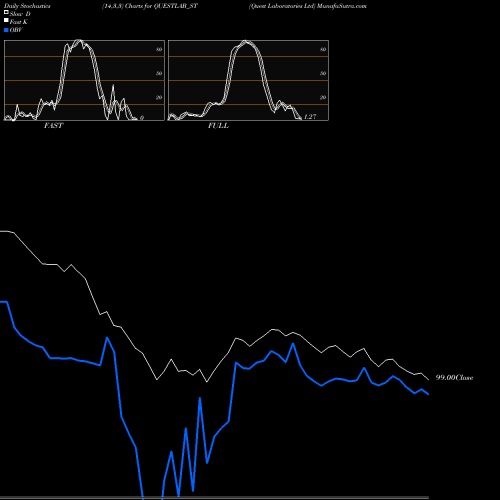
Task: Click the Fast K legend white swatch
Action: tap(6, 21)
